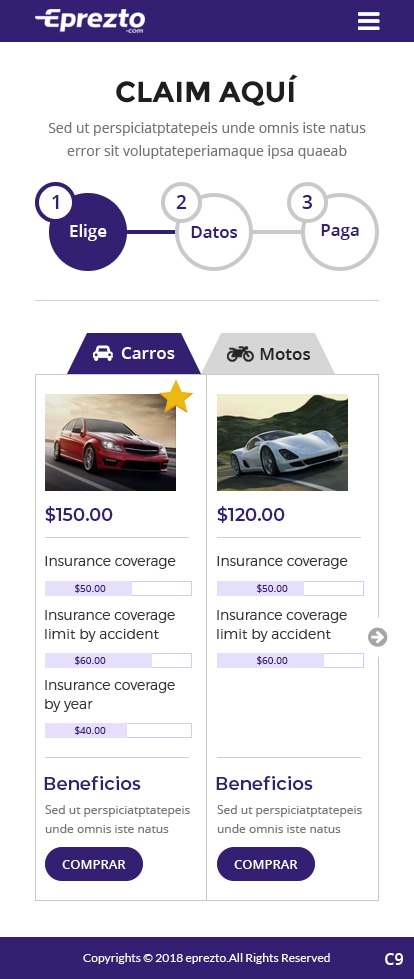Click the car icon in Carros tab

coord(103,353)
